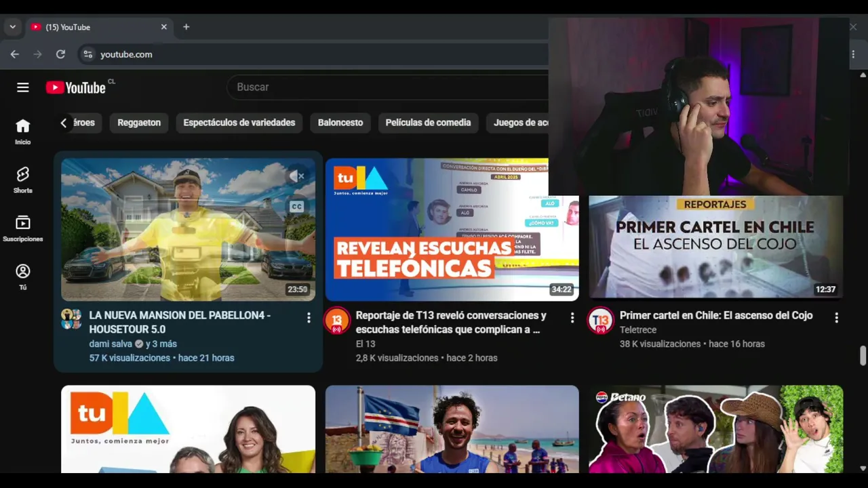
Task: Select the Juegos de acción chip
Action: [x=517, y=123]
